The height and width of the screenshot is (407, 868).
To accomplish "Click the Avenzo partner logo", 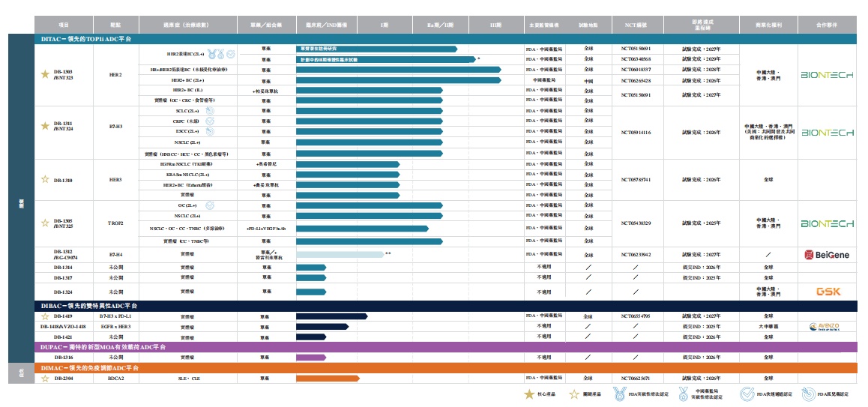I will coord(826,327).
